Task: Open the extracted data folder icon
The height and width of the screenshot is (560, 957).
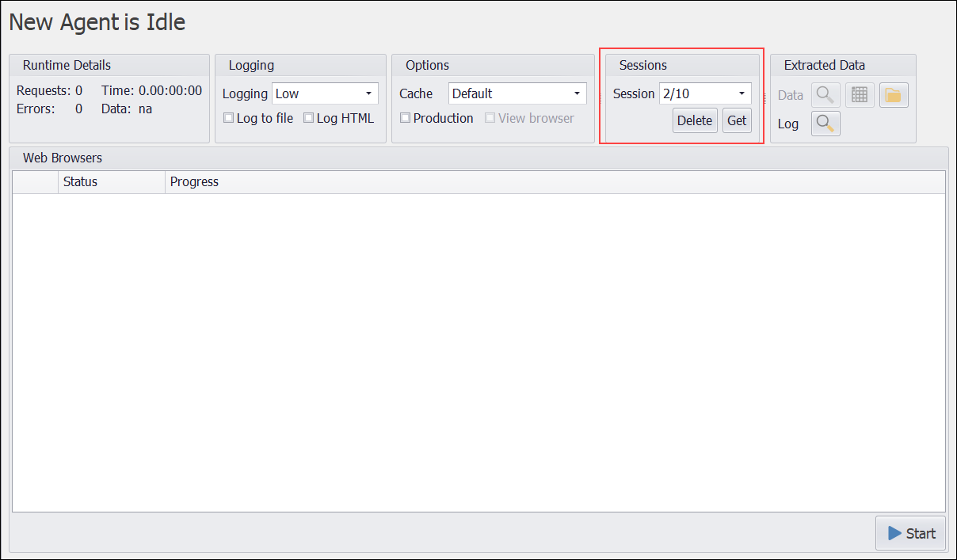Action: pyautogui.click(x=894, y=95)
